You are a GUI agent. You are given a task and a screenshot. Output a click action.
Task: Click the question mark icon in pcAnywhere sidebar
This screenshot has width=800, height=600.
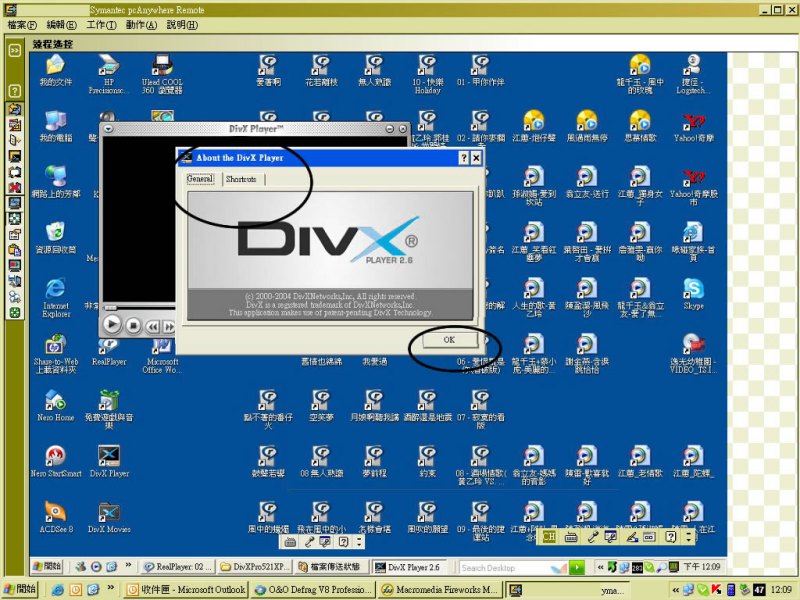click(x=14, y=91)
